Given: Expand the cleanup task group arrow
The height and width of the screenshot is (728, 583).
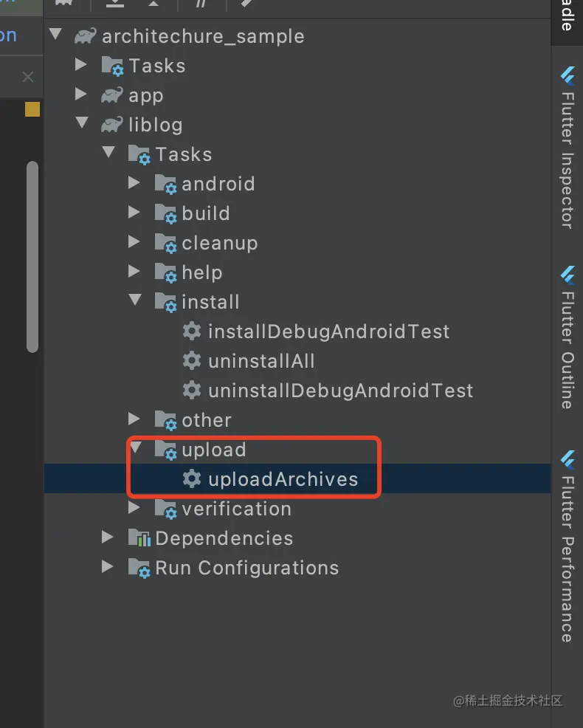Looking at the screenshot, I should (134, 242).
